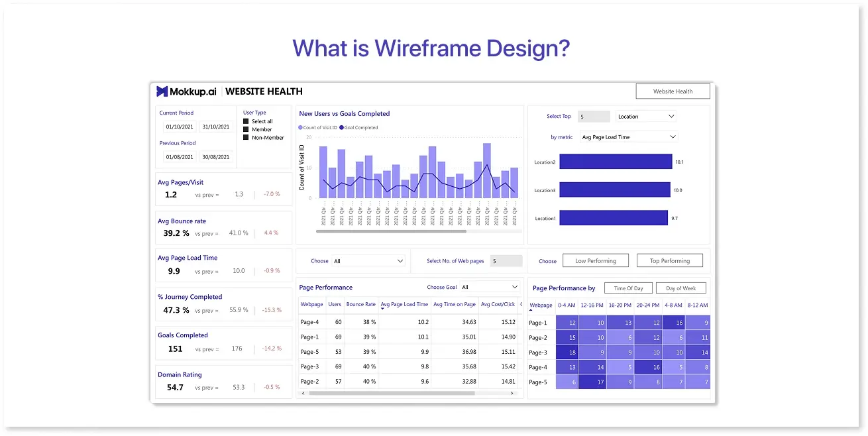
Task: Click the Top Performing button
Action: point(670,260)
